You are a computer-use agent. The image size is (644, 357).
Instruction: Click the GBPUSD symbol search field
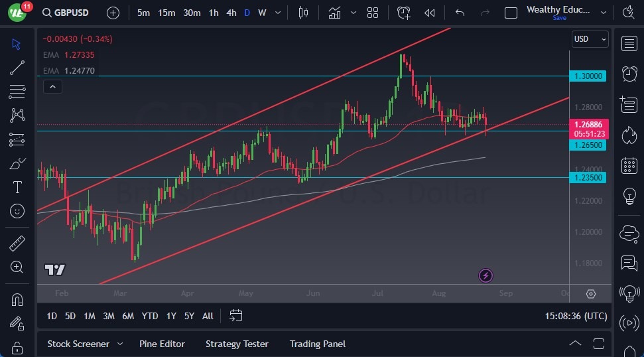pos(69,13)
